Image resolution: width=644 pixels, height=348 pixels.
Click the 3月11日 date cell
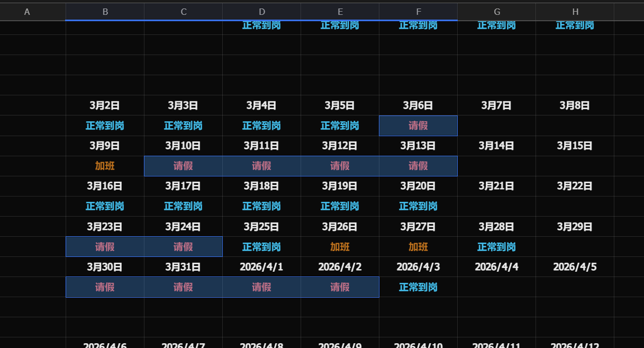[x=262, y=146]
